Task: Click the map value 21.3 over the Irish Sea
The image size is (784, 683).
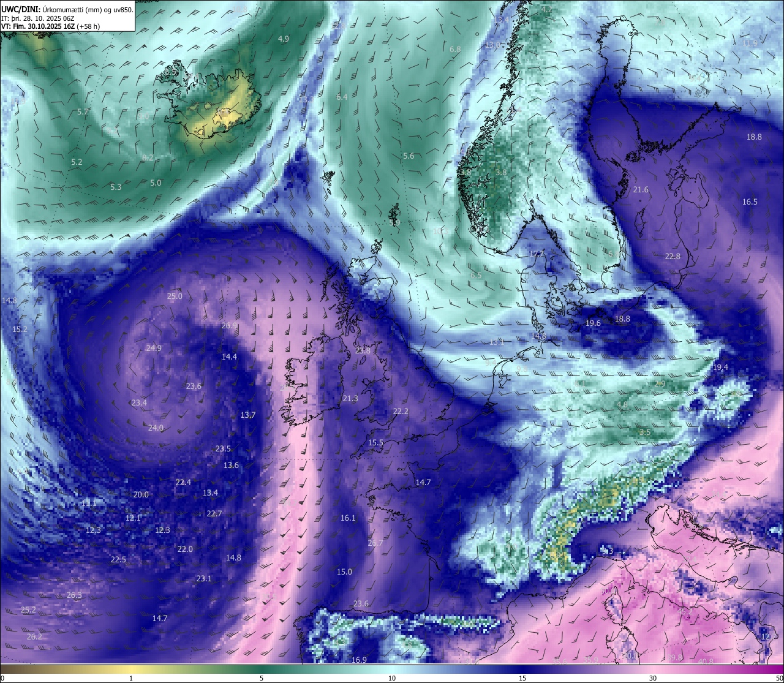Action: pos(350,398)
